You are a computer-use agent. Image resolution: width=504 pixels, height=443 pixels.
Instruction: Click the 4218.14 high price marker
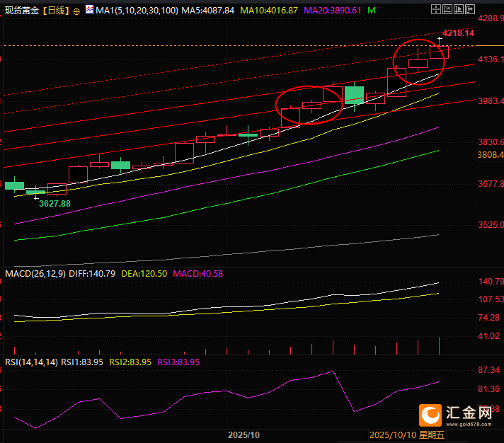(x=457, y=33)
